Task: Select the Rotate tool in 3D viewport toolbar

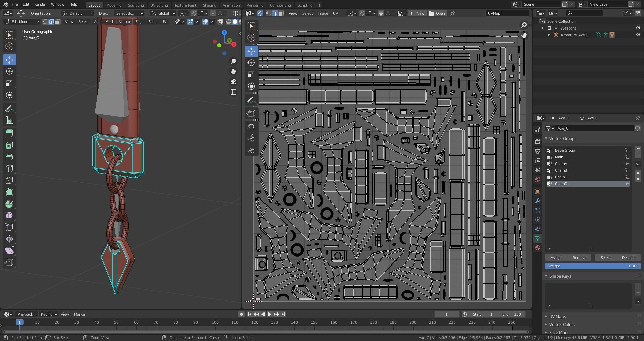Action: (9, 72)
